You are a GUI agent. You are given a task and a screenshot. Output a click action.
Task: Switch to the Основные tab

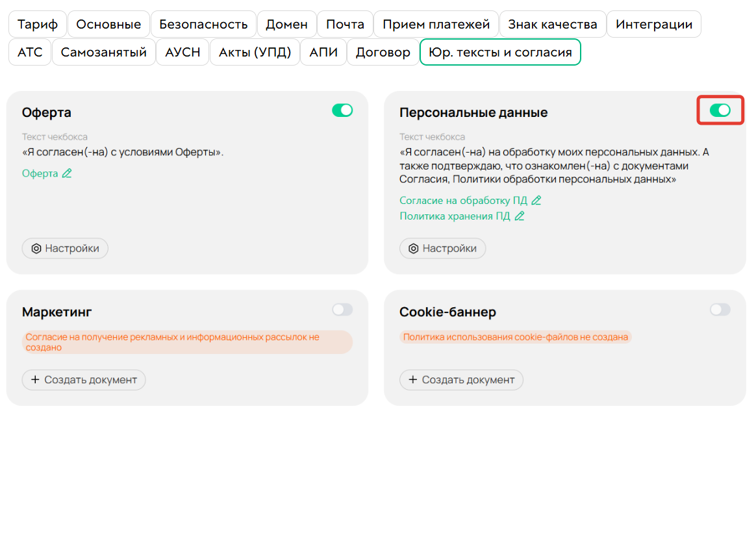coord(108,24)
